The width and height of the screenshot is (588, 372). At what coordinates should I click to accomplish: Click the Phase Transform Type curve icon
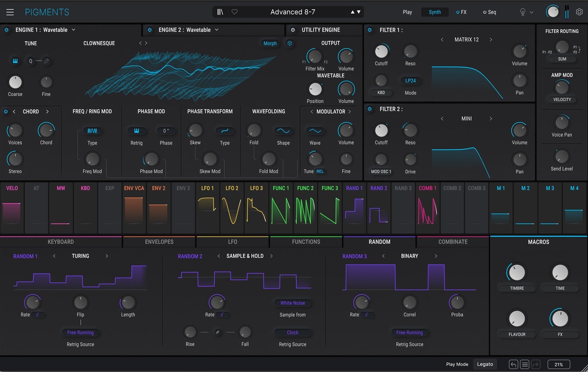[x=224, y=131]
